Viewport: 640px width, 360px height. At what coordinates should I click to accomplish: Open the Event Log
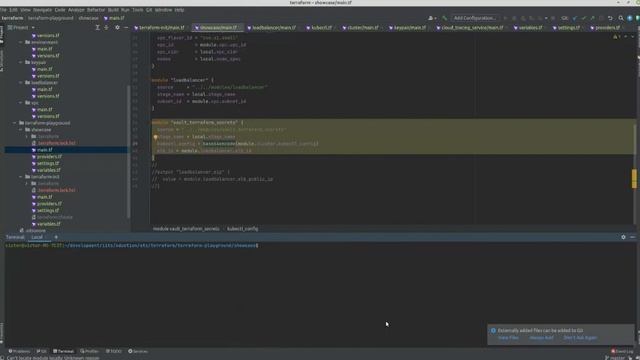pos(622,351)
